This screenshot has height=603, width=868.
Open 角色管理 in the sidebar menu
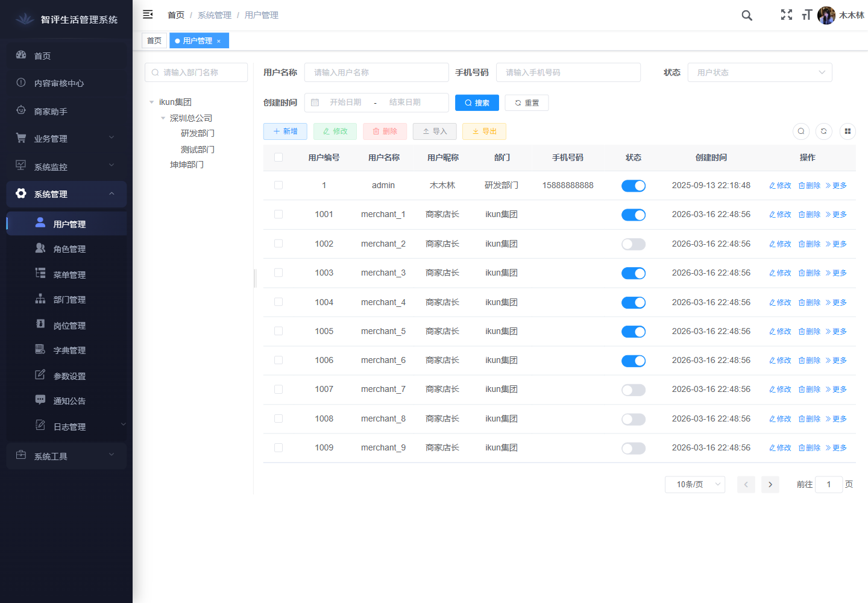tap(69, 249)
